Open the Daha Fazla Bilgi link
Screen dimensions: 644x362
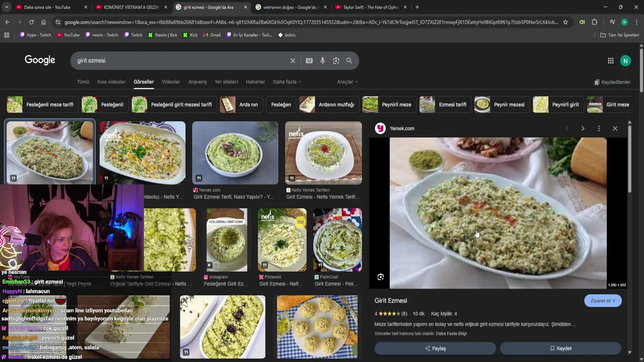451,334
